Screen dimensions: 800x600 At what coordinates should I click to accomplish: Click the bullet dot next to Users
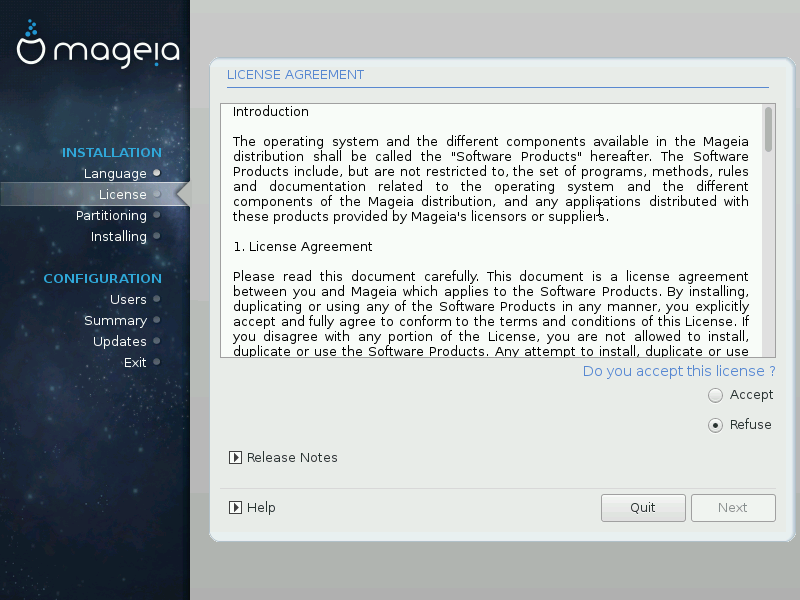point(157,299)
